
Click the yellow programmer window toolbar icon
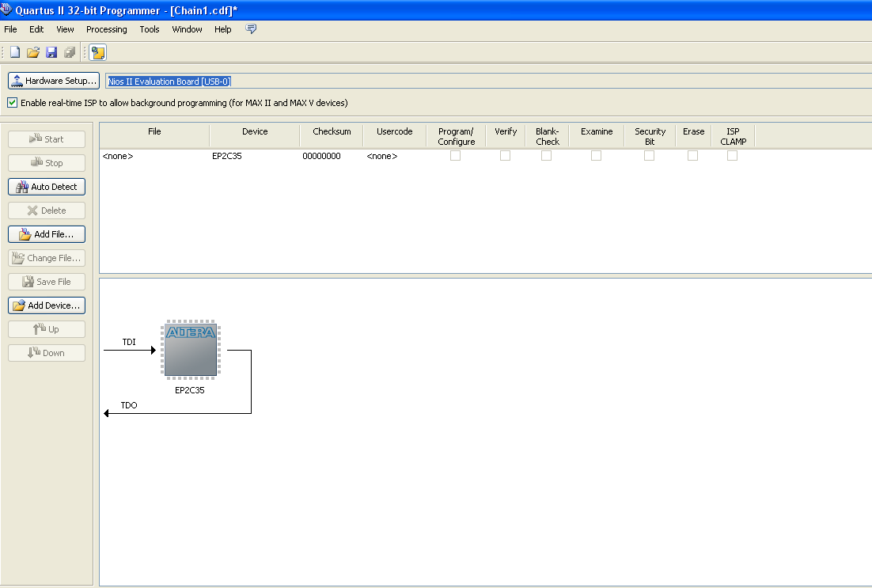[x=98, y=52]
